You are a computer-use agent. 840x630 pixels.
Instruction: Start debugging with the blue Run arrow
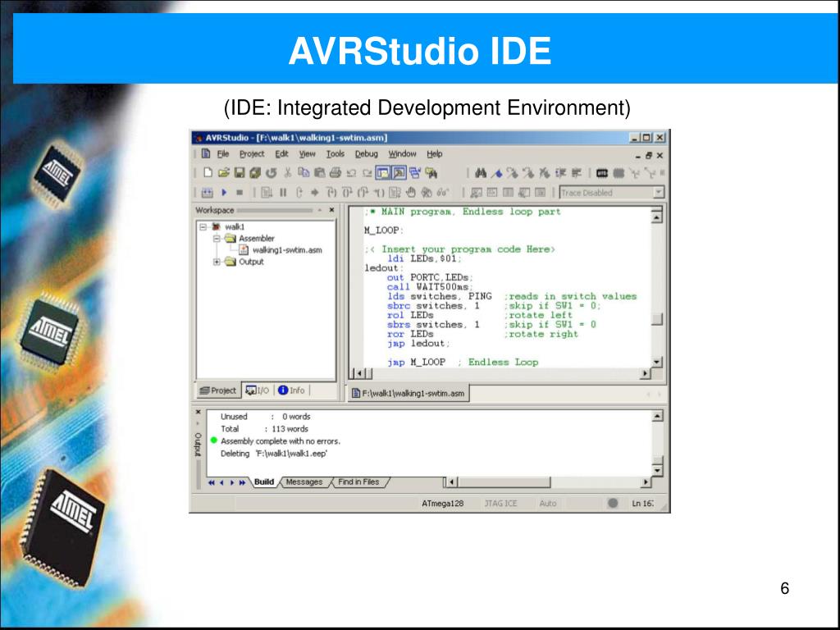224,192
